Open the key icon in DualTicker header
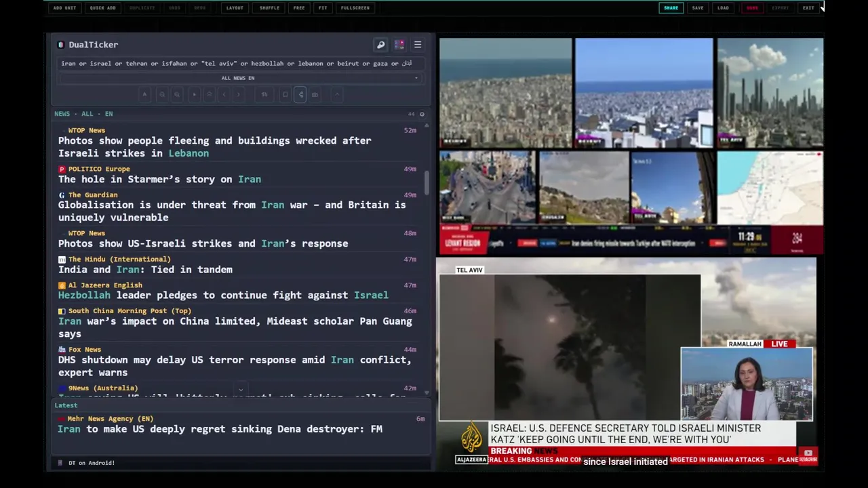 tap(381, 45)
